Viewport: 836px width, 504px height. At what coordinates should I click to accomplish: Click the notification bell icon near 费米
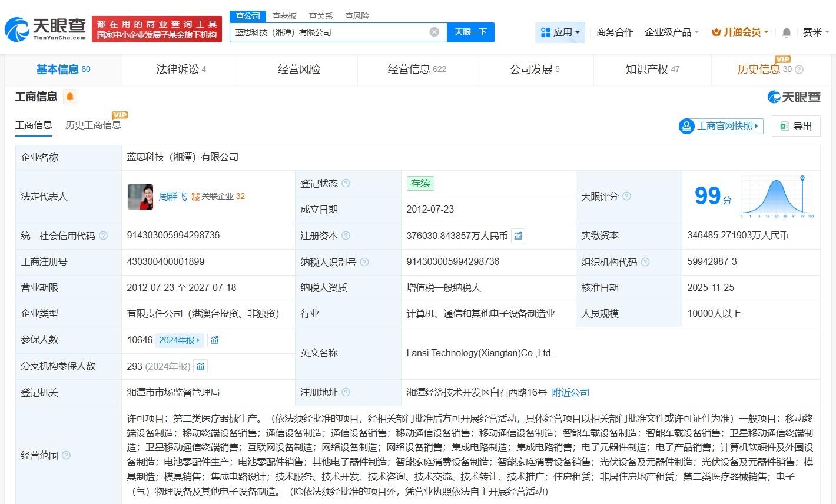point(786,32)
